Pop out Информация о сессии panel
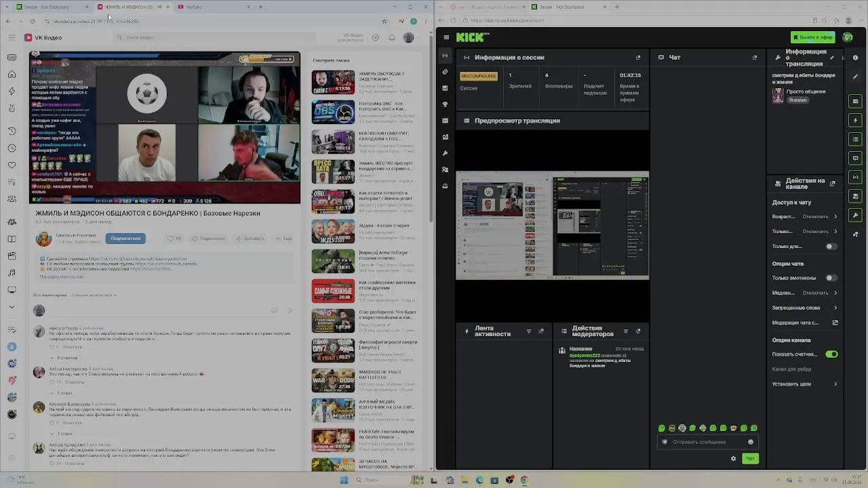 point(638,58)
